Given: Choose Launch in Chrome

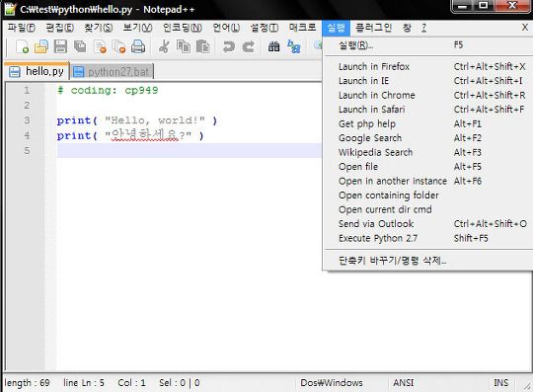Looking at the screenshot, I should pos(428,95).
